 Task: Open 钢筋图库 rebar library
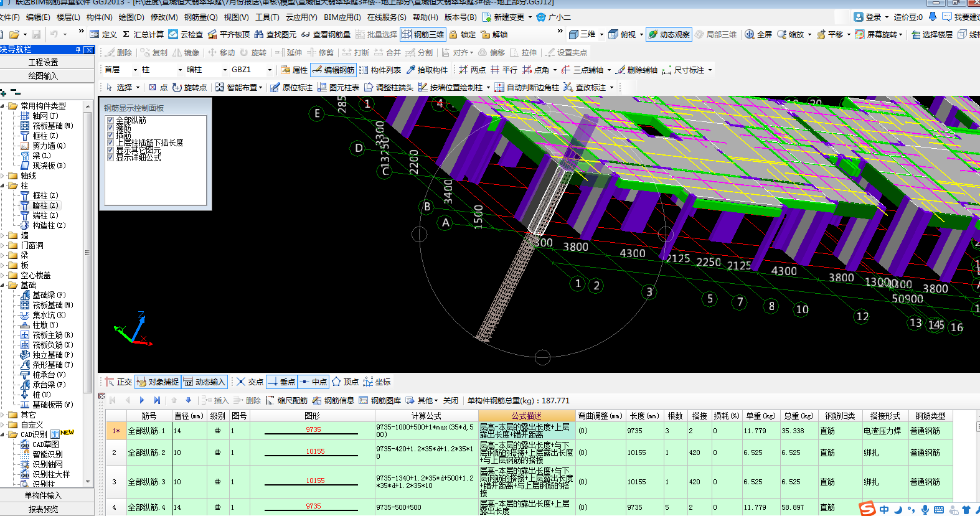pos(380,401)
